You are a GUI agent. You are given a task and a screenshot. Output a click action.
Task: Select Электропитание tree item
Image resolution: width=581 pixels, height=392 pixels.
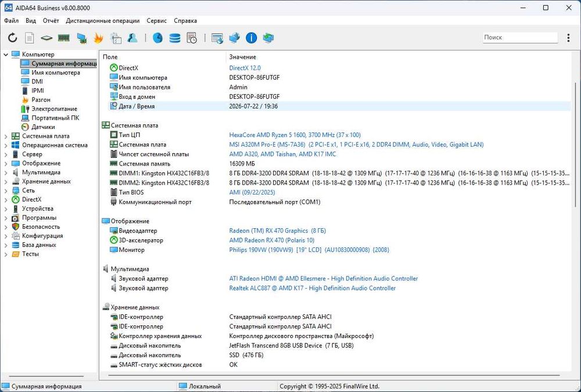54,109
